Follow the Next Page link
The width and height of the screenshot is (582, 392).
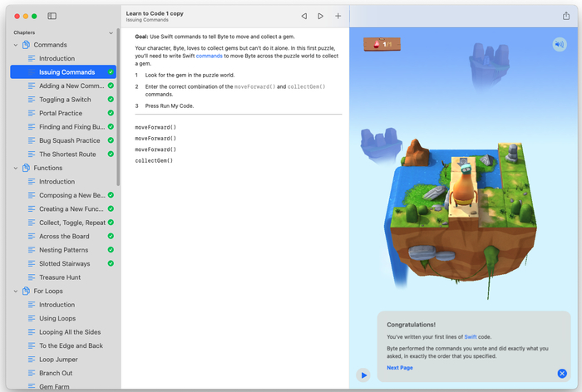tap(400, 368)
